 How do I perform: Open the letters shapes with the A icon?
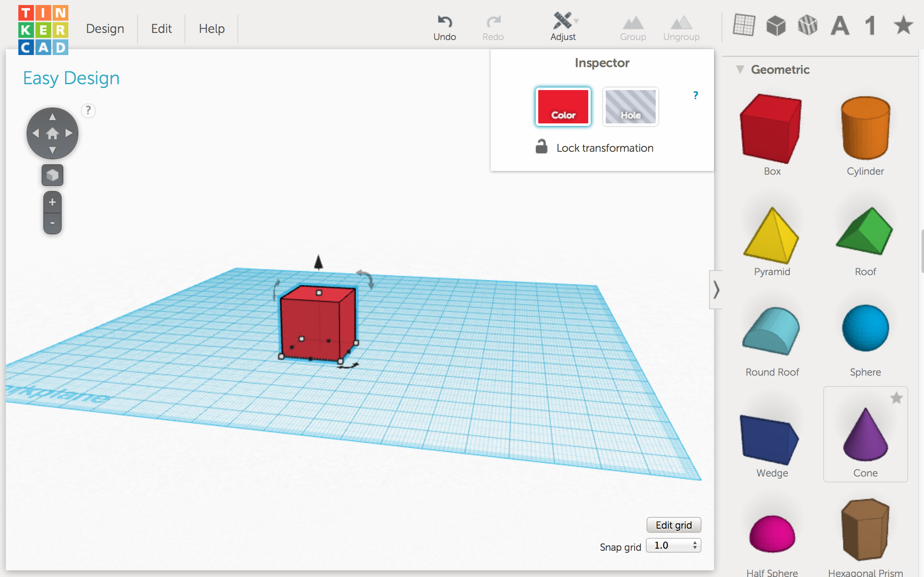[839, 26]
